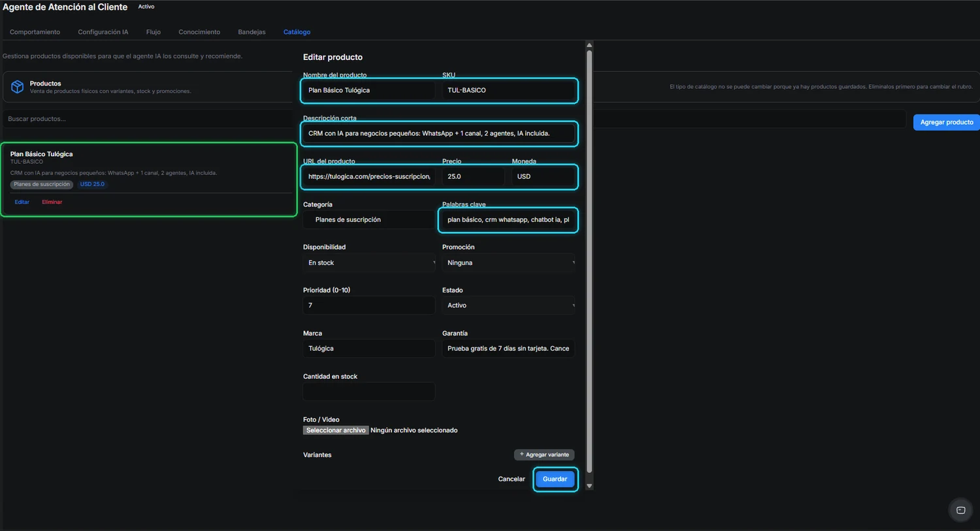Click the Agregar producto button
Viewport: 980px width, 531px height.
(946, 122)
